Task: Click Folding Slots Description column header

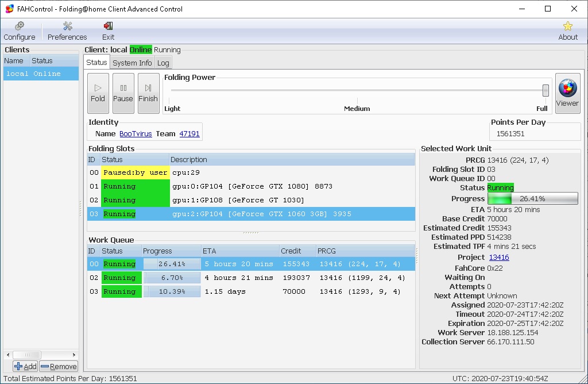Action: coord(292,160)
